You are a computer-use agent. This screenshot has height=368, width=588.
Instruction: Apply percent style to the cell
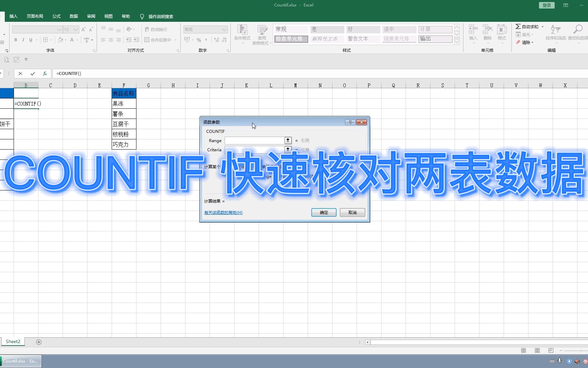point(199,40)
